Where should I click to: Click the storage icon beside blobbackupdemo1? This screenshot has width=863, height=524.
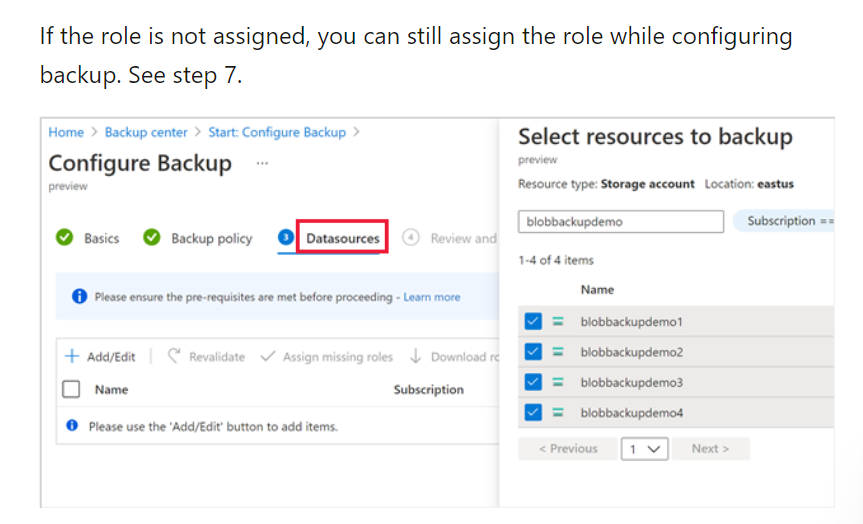559,322
